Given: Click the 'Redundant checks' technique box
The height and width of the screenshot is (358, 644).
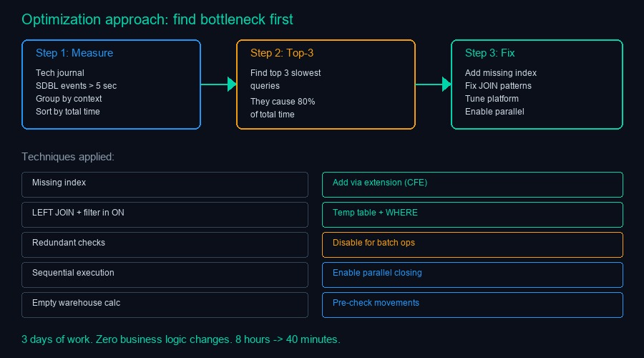Looking at the screenshot, I should 165,244.
